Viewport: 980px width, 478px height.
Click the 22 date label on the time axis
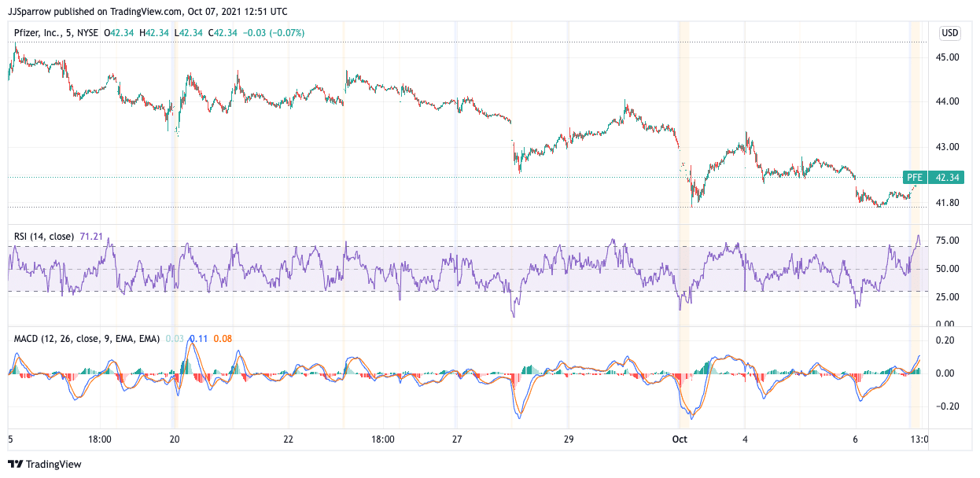[x=288, y=439]
